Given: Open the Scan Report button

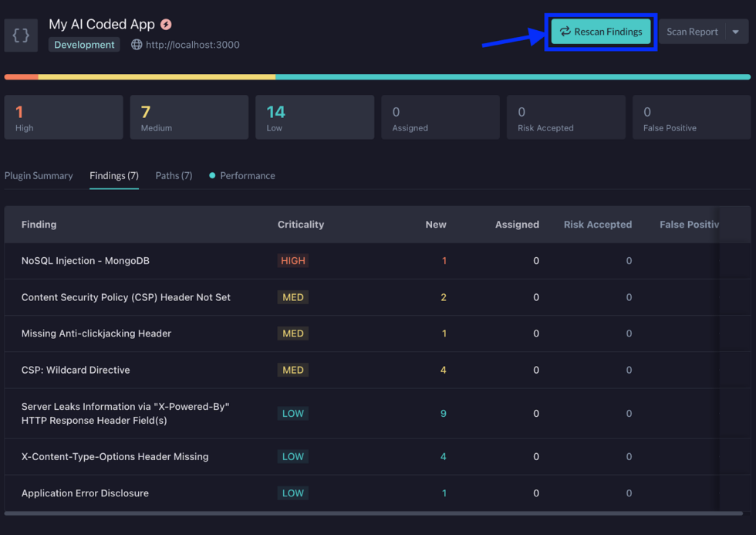Looking at the screenshot, I should (692, 32).
